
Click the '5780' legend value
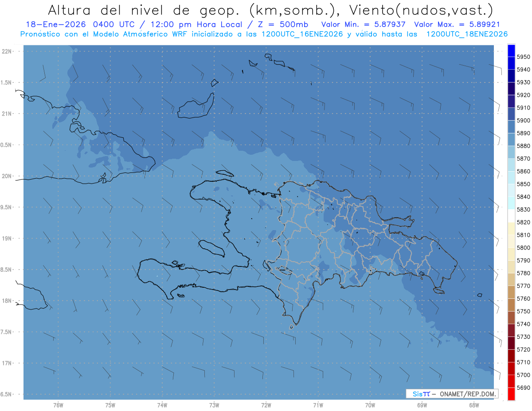[x=524, y=273]
